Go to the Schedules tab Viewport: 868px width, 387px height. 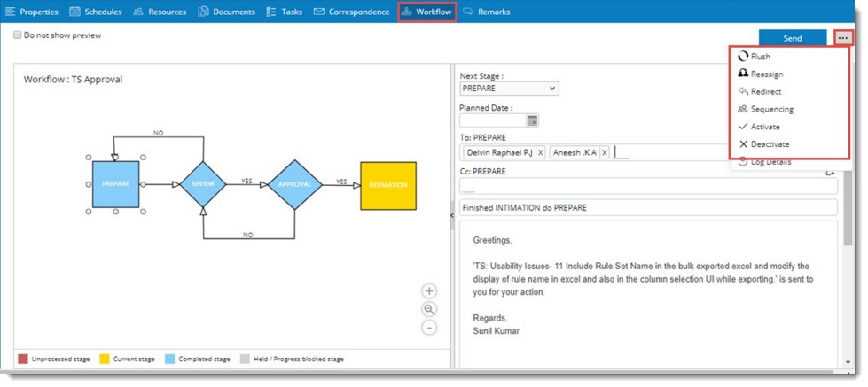click(97, 12)
